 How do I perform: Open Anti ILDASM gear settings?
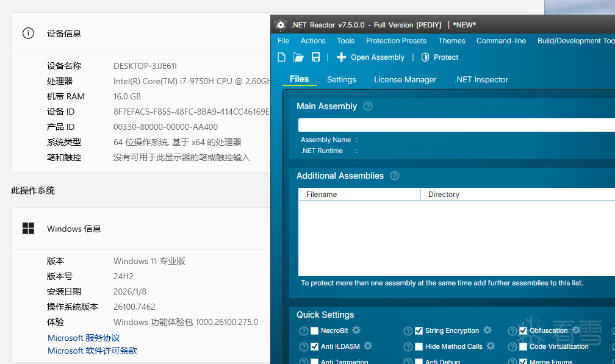click(x=368, y=346)
